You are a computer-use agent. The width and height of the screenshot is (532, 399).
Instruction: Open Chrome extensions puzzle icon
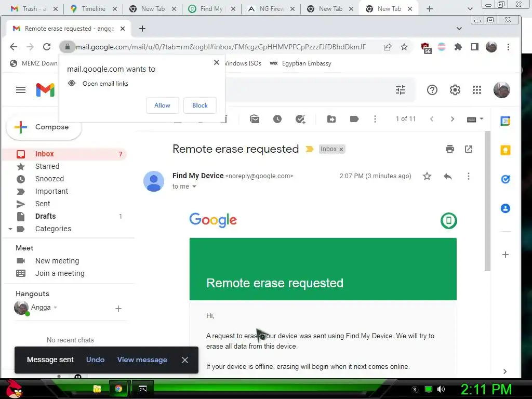point(458,47)
